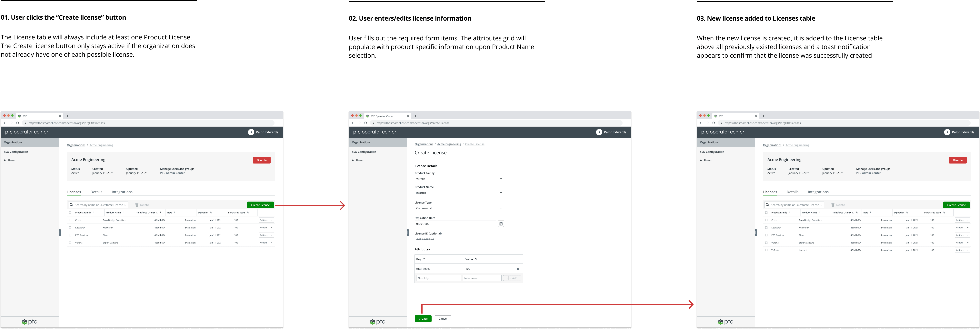Check the Vuforia Instruct license row checkbox
The height and width of the screenshot is (329, 980).
[766, 250]
